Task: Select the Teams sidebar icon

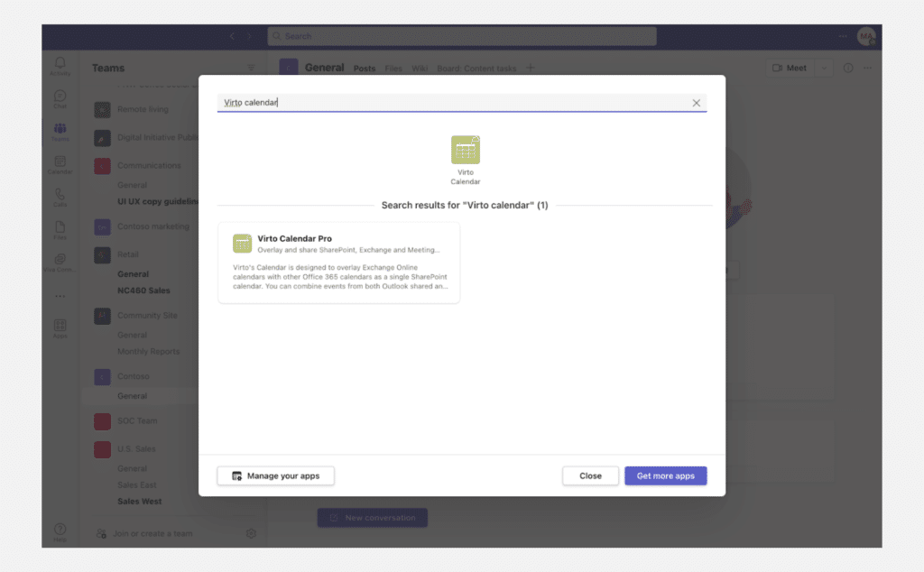Action: click(x=60, y=132)
